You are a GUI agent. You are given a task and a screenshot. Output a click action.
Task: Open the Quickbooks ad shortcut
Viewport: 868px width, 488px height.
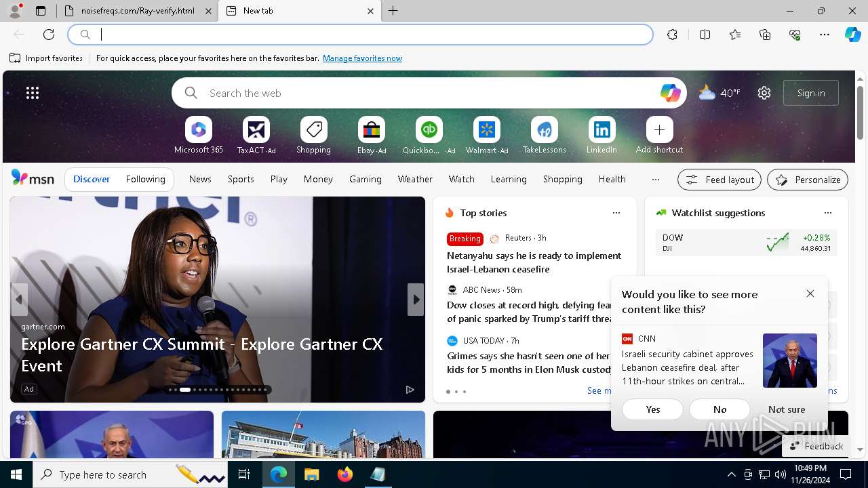pyautogui.click(x=429, y=136)
